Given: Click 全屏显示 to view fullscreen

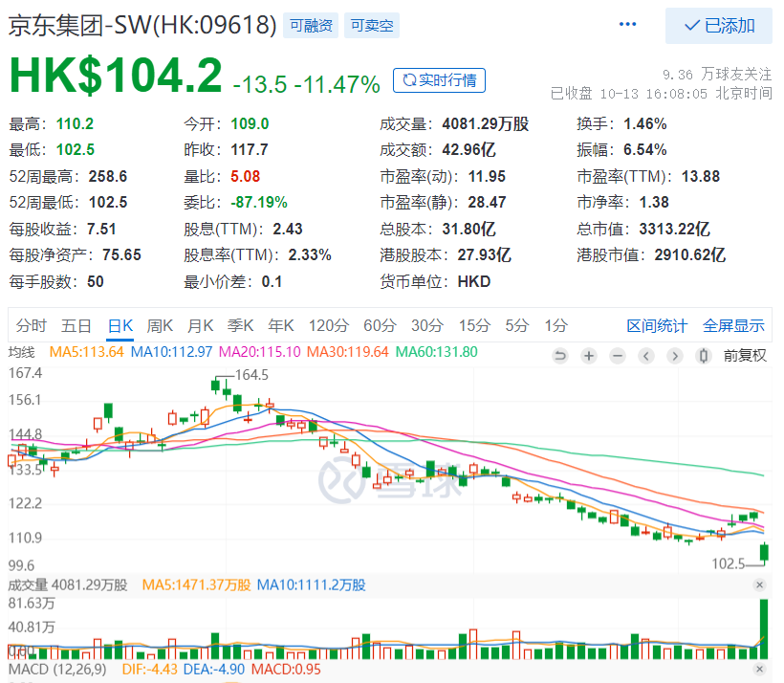Looking at the screenshot, I should (x=733, y=325).
